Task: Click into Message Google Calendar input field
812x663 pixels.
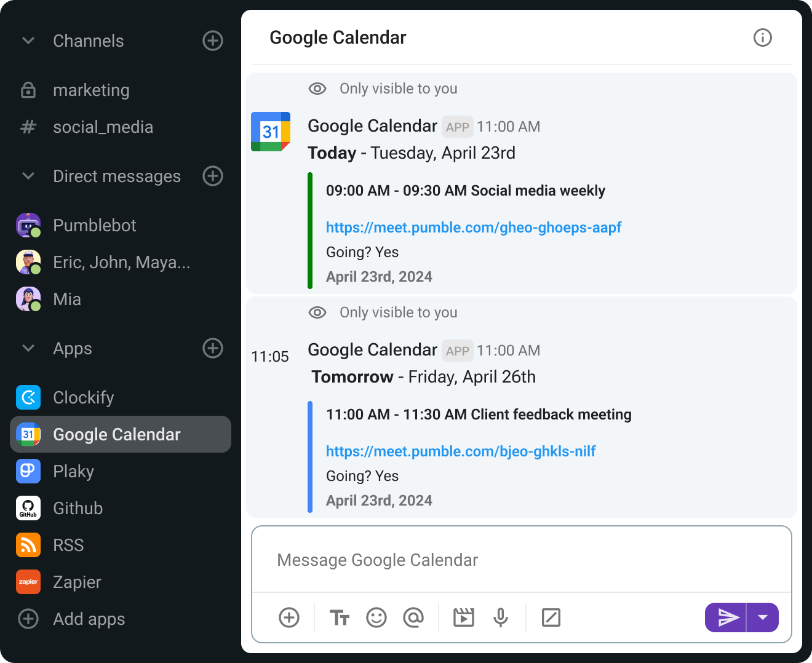Action: (522, 560)
